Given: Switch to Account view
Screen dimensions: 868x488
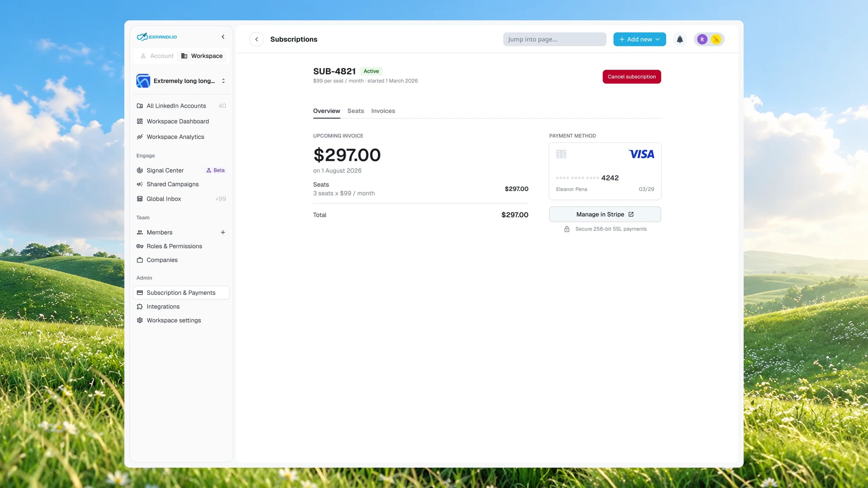Looking at the screenshot, I should [x=157, y=56].
